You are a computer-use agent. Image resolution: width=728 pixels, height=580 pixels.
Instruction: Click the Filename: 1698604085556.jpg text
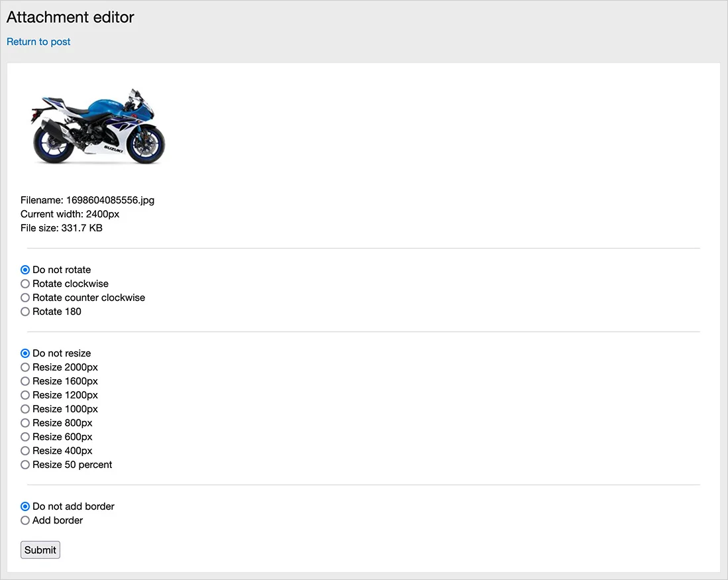(x=87, y=200)
